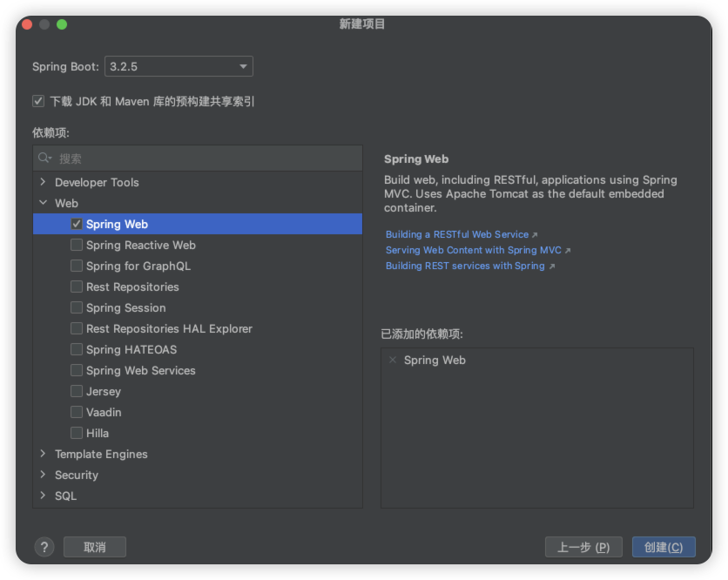Open the Spring Boot version dropdown
The height and width of the screenshot is (580, 728).
coord(241,66)
